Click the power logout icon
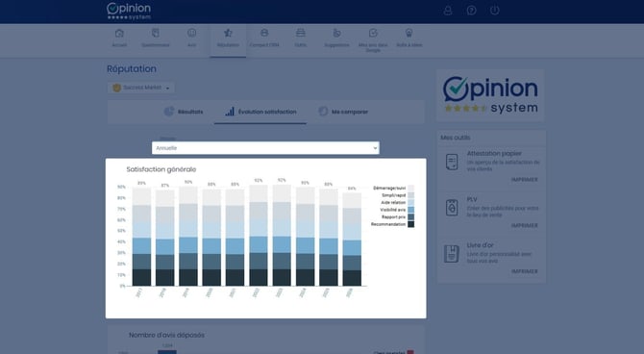Screen dimensions: 644x354 (494, 11)
